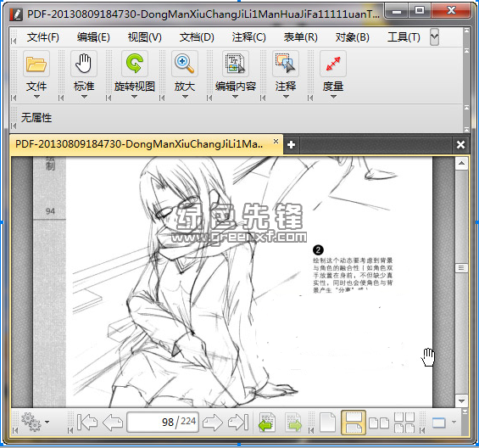Go back to previous view green arrow

[x=267, y=423]
